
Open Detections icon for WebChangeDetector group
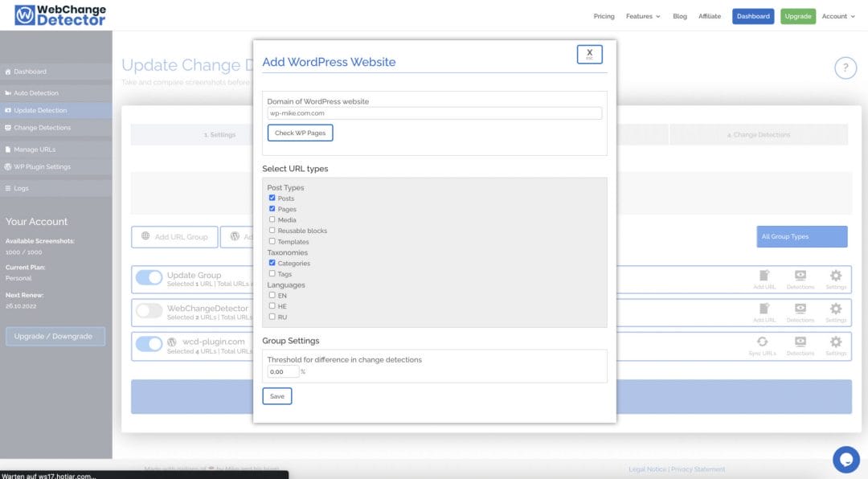click(800, 313)
